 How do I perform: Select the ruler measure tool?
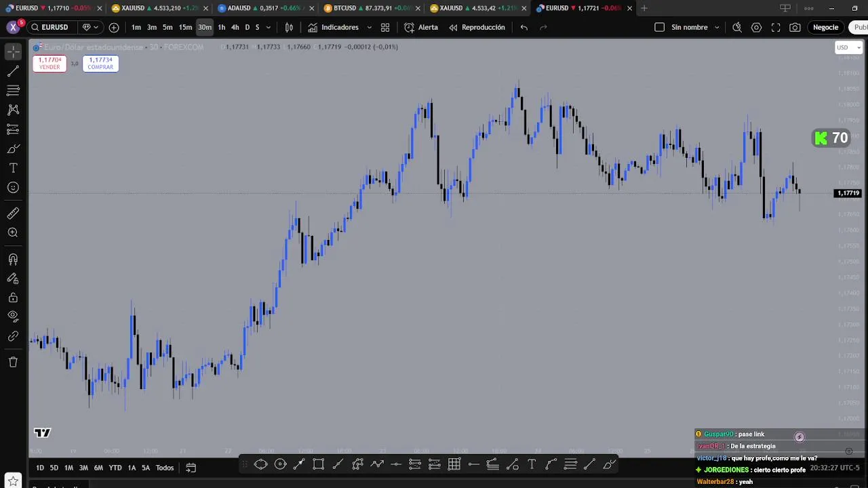click(13, 213)
